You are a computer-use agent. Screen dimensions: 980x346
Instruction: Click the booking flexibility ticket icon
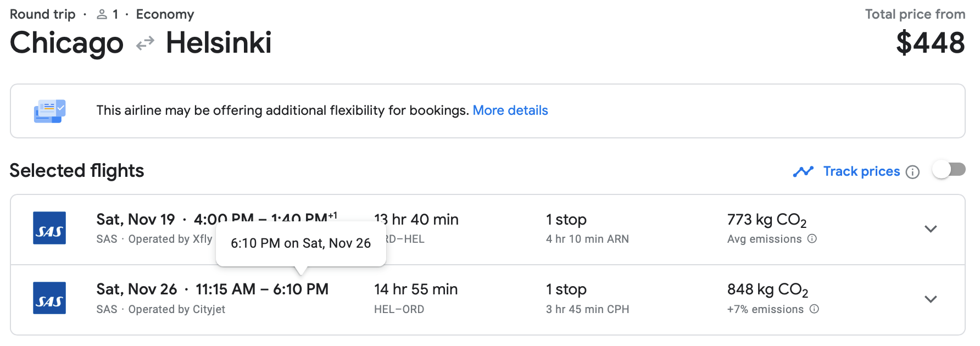49,111
